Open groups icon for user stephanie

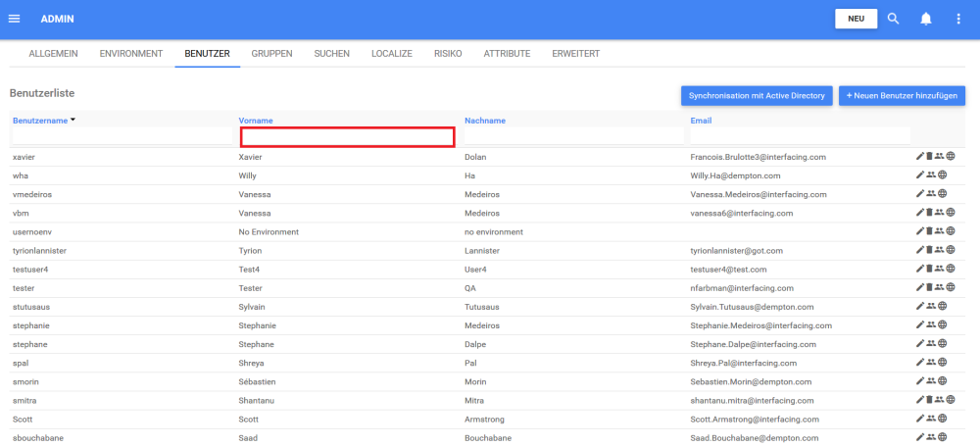931,324
